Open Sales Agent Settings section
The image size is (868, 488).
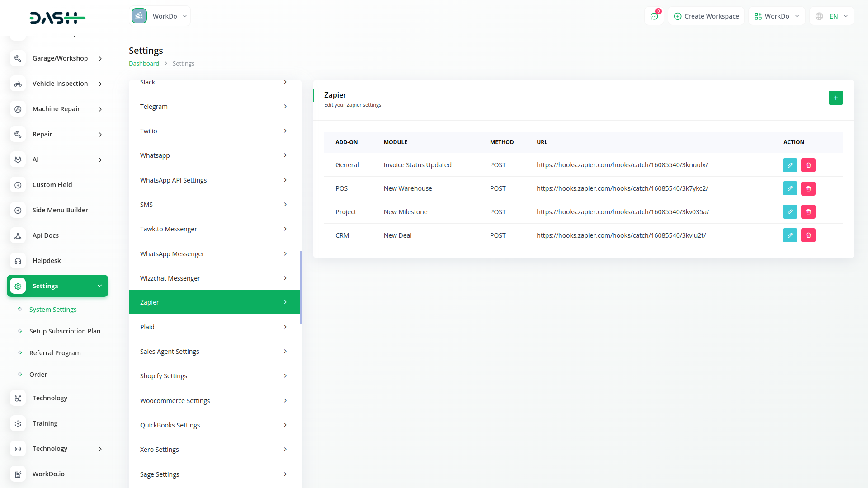(x=214, y=352)
